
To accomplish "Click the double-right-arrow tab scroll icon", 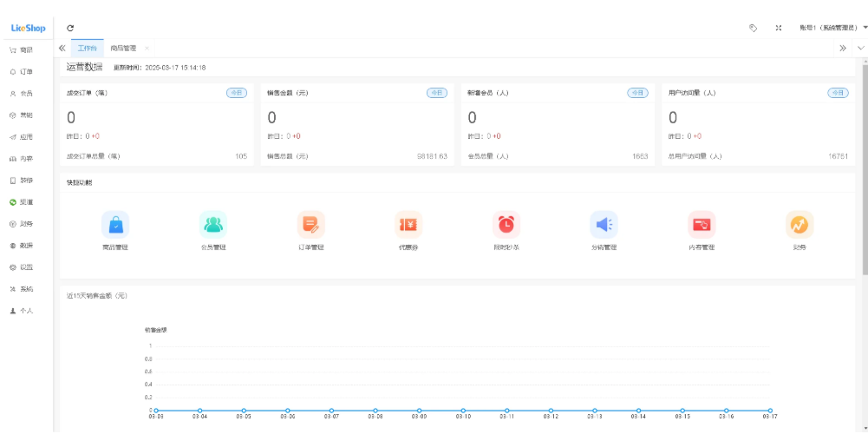I will tap(843, 49).
